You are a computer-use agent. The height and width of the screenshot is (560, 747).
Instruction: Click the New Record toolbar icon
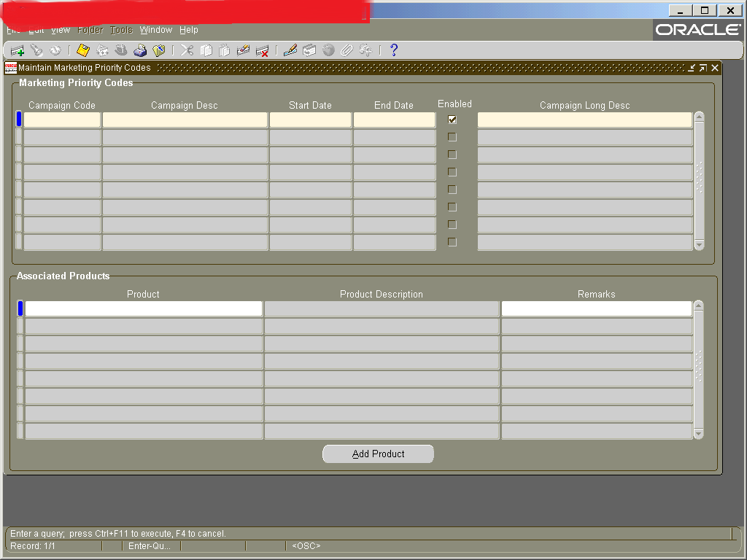pyautogui.click(x=17, y=50)
